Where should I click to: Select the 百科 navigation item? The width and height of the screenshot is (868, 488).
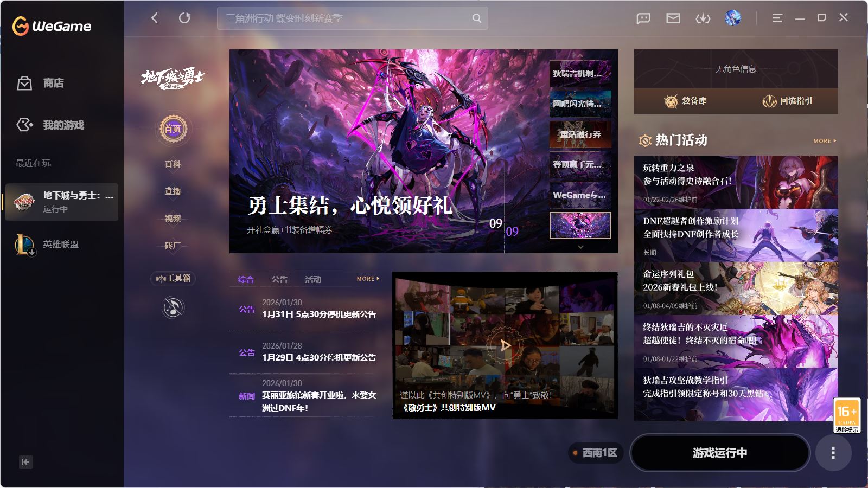pos(173,164)
